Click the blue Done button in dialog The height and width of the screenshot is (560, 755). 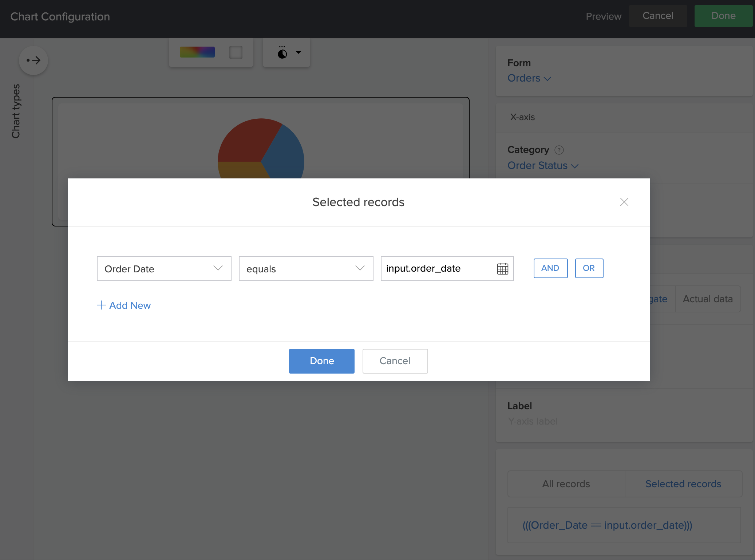(321, 361)
